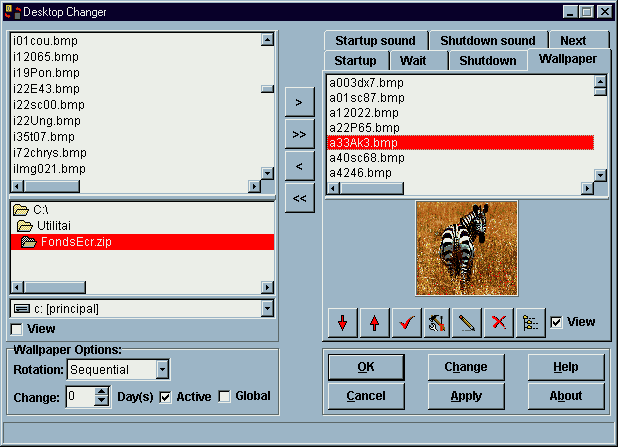Switch to the Startup sound tab
The image size is (618, 447).
tap(375, 41)
